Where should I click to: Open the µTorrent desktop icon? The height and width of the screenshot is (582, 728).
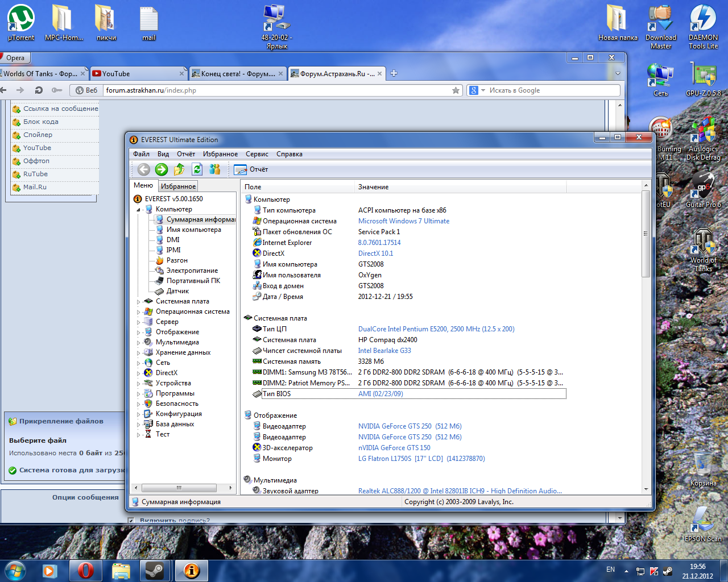tap(21, 23)
